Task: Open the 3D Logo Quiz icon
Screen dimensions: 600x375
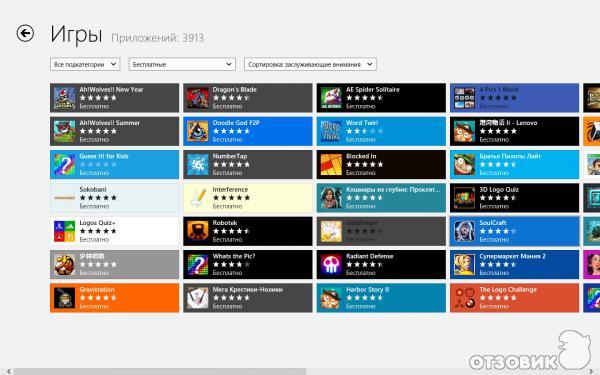Action: (465, 198)
